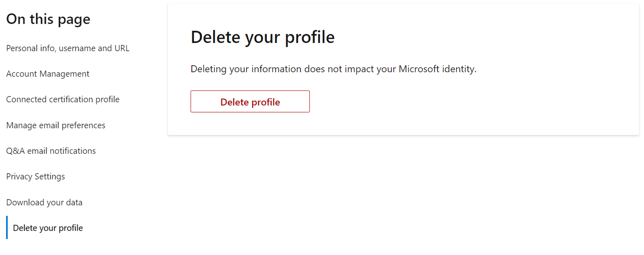Open Privacy Settings section
The height and width of the screenshot is (255, 644).
[35, 176]
